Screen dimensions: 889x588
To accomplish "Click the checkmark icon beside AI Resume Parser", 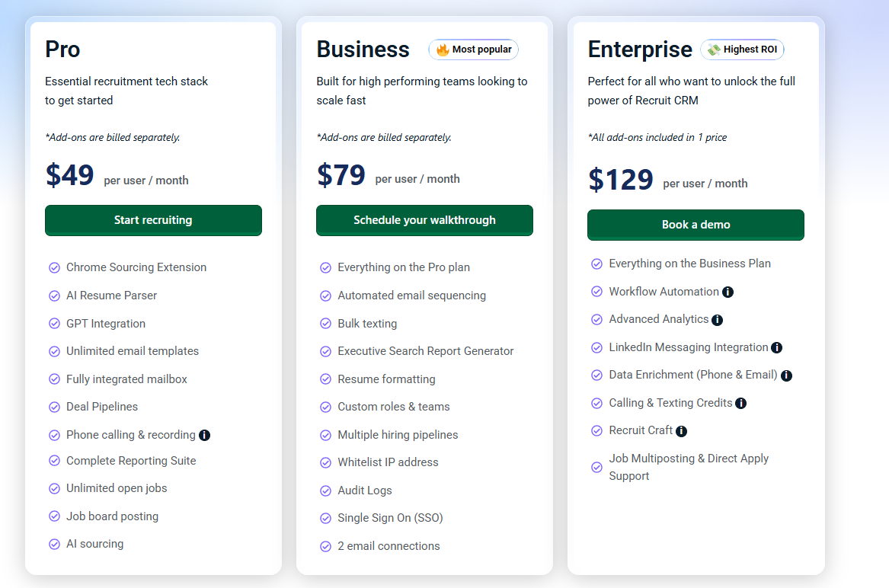I will (x=54, y=296).
